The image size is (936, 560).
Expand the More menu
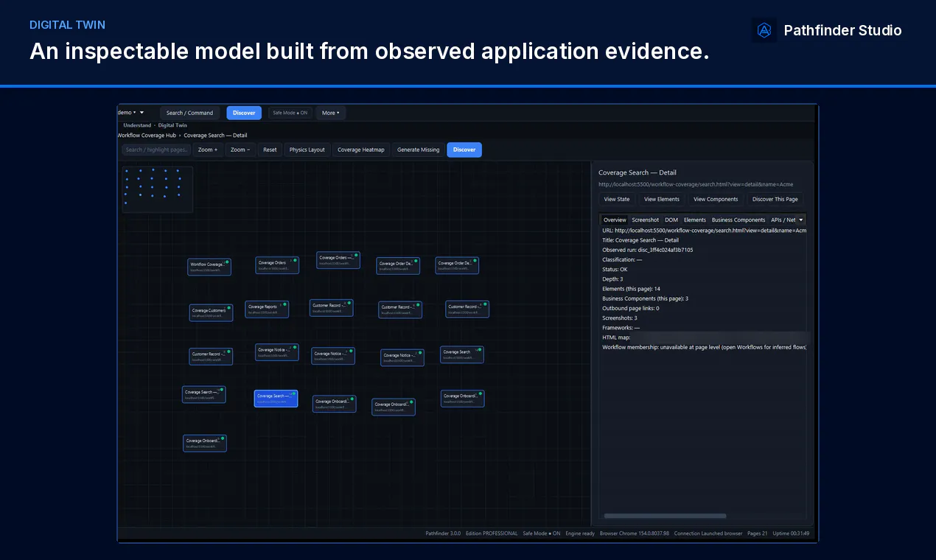click(331, 113)
